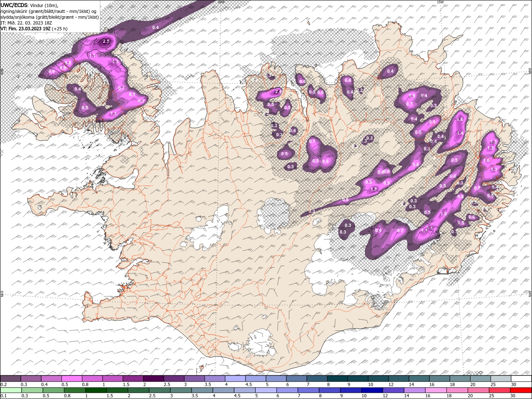Pick the darkest purple swatch above the upper-row 2
The height and width of the screenshot is (399, 532).
pyautogui.click(x=153, y=379)
